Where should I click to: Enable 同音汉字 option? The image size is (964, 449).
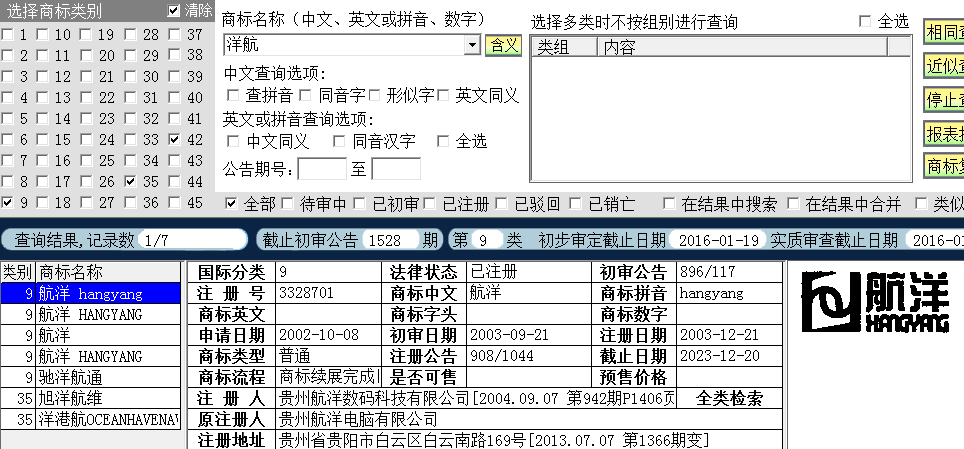tap(339, 141)
